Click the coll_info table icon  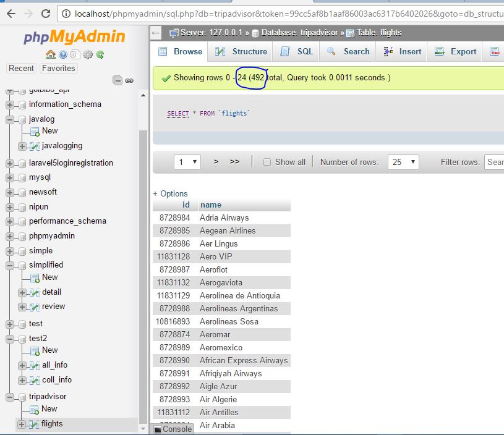[x=35, y=381]
